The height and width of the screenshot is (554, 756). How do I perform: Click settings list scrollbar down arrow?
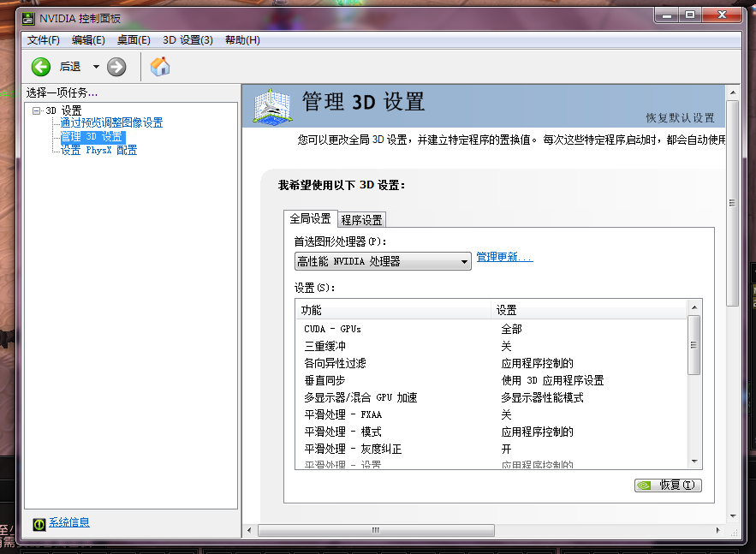tap(694, 462)
